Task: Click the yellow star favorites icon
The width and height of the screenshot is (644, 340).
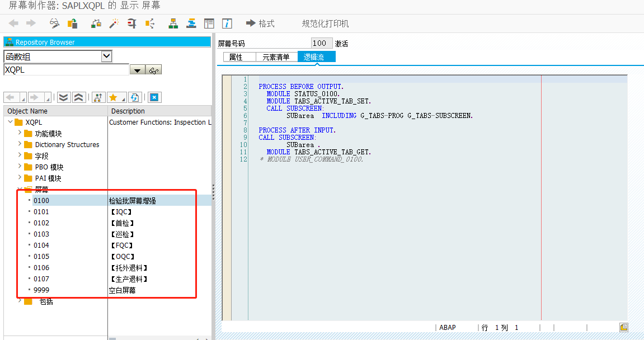Action: click(114, 97)
